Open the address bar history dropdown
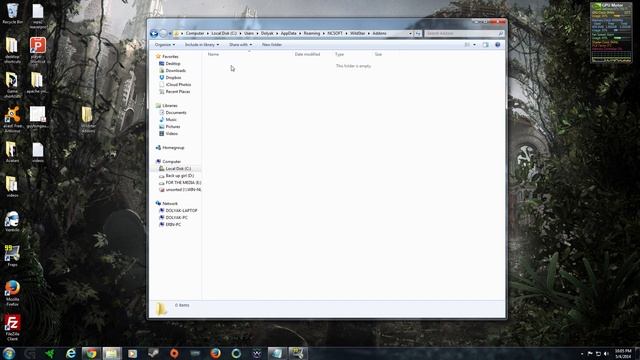The image size is (640, 360). pos(410,33)
